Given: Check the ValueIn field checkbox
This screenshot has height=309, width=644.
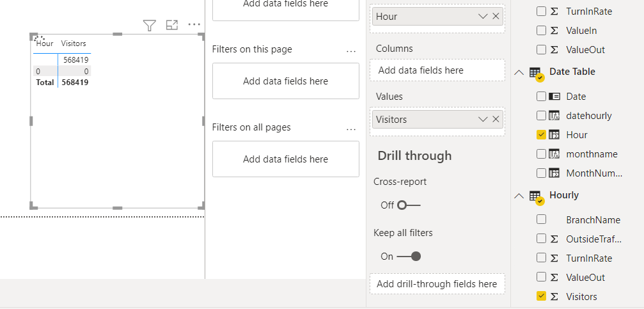Looking at the screenshot, I should pyautogui.click(x=541, y=31).
